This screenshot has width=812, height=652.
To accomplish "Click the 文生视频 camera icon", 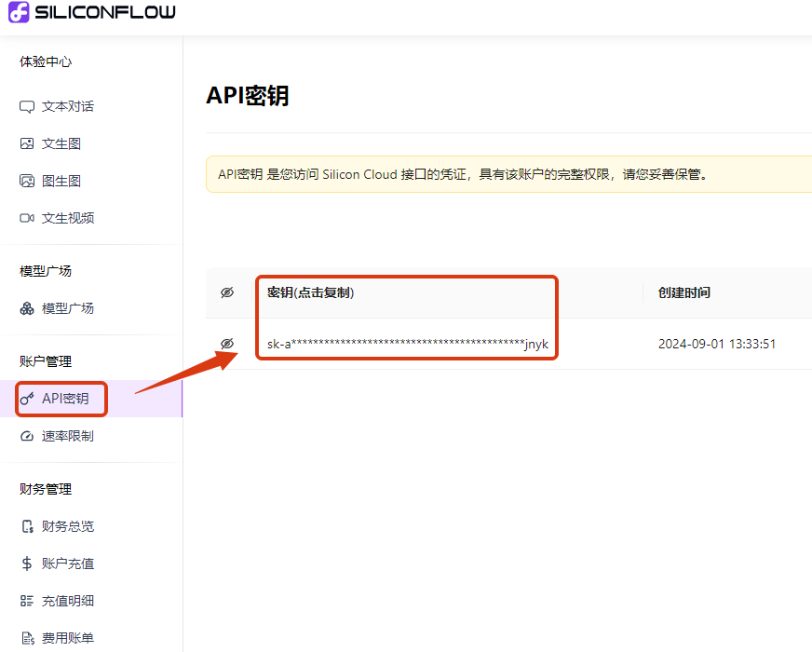I will tap(27, 218).
